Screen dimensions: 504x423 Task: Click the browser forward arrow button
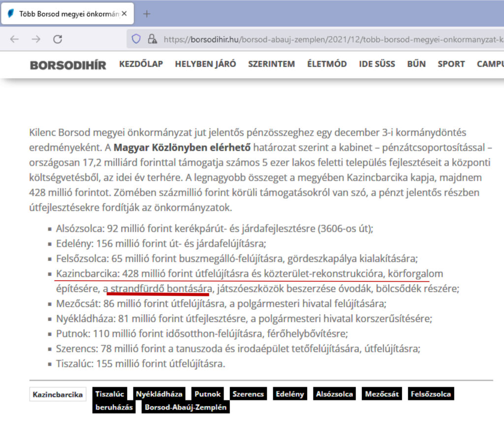click(36, 39)
